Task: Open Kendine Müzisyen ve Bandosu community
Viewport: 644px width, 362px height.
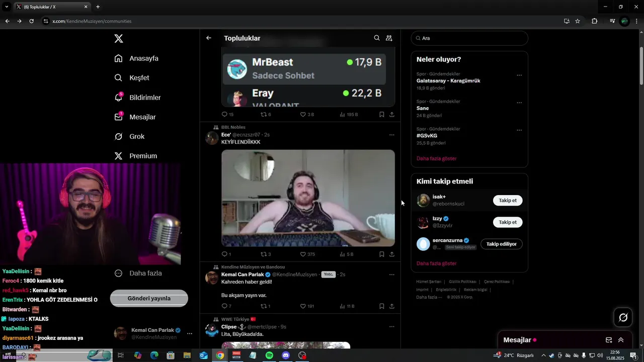Action: pyautogui.click(x=253, y=267)
